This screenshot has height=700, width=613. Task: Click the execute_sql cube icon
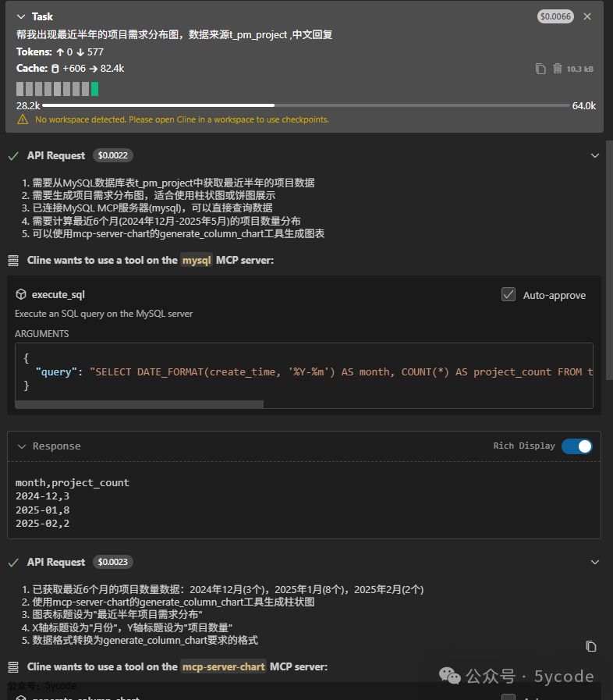21,294
